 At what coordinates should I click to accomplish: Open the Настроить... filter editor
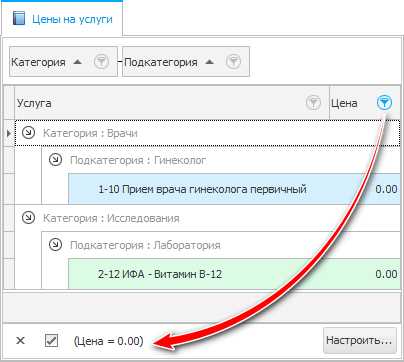pos(360,340)
